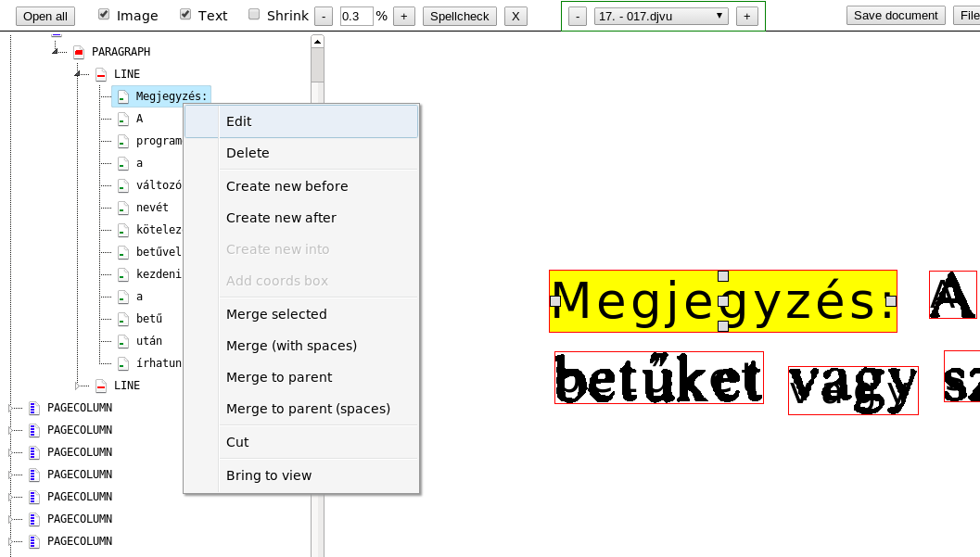Click the first PAGECOLUMN node icon
Screen dimensions: 980x557
coord(33,408)
